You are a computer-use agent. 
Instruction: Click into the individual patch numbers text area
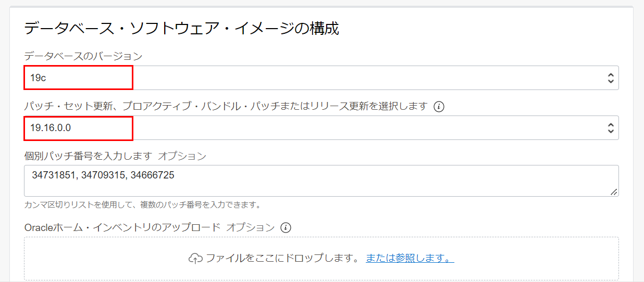(x=313, y=181)
